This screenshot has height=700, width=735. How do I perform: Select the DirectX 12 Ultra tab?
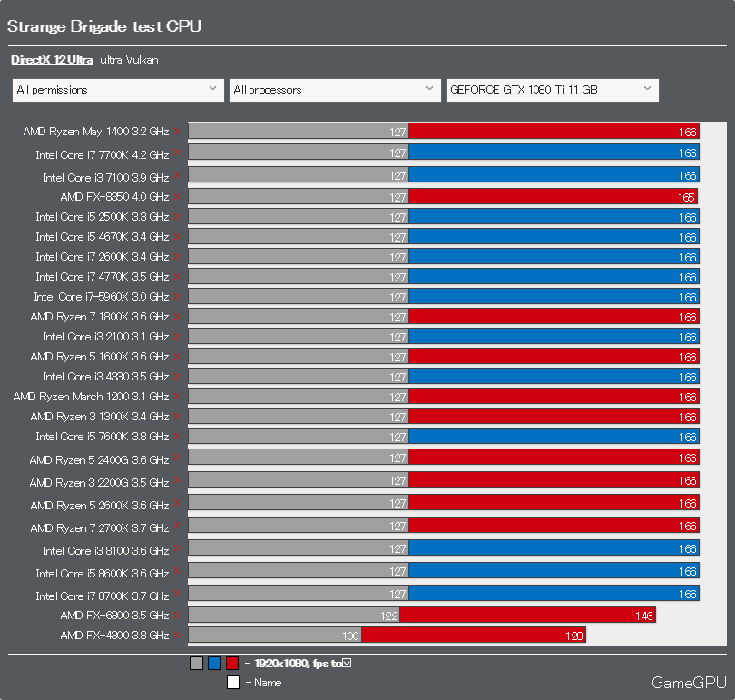[52, 60]
